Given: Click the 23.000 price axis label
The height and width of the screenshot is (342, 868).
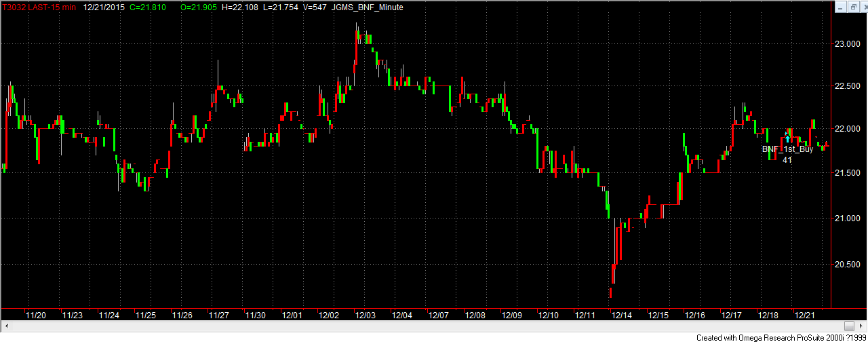Looking at the screenshot, I should (x=848, y=44).
